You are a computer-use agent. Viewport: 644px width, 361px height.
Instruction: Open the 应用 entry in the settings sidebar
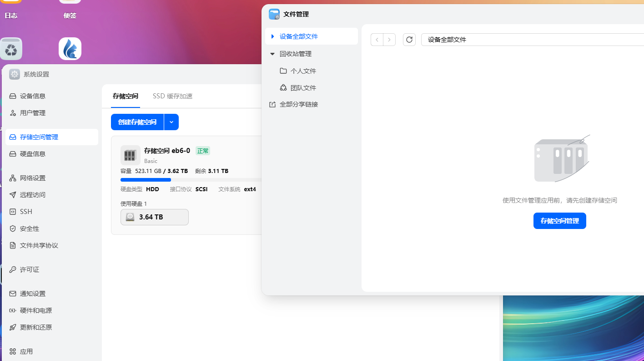(52, 351)
